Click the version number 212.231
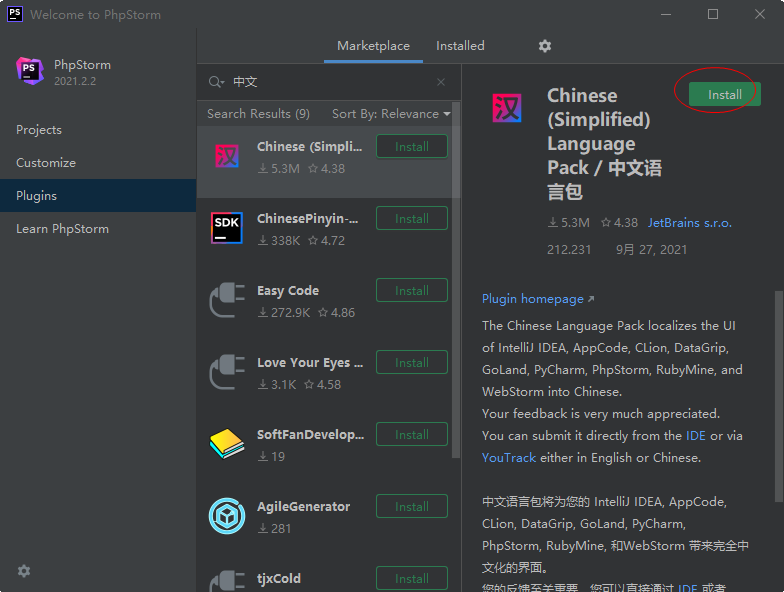This screenshot has height=592, width=784. (x=569, y=250)
